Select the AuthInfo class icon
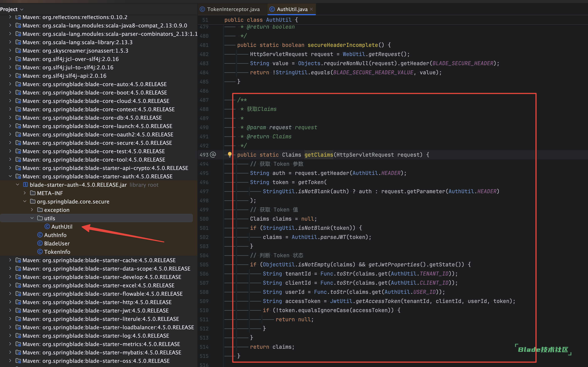This screenshot has width=588, height=367. click(x=40, y=235)
